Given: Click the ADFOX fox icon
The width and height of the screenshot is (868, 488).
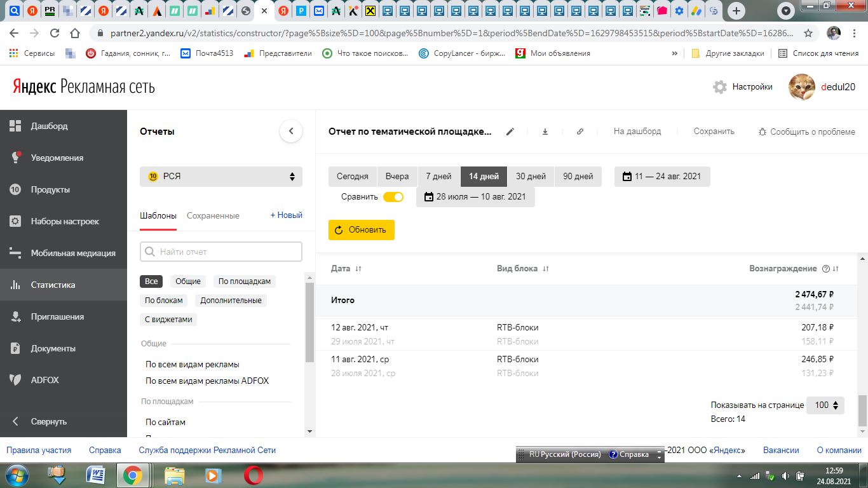Looking at the screenshot, I should point(16,380).
